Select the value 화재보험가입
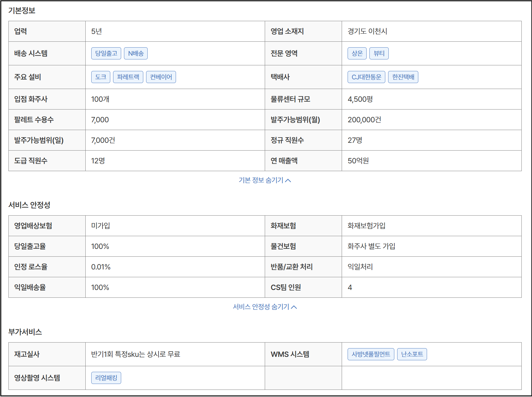Screen dimensions: 532x397 coord(367,226)
